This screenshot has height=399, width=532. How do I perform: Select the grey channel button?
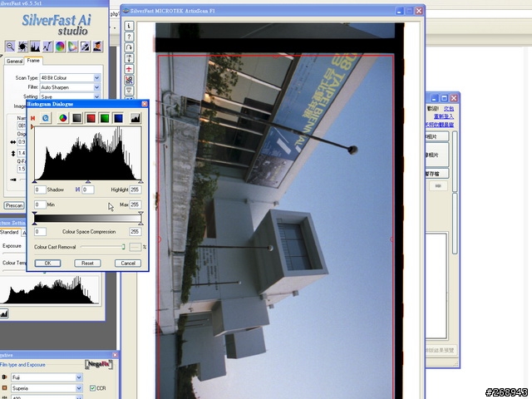tap(77, 118)
